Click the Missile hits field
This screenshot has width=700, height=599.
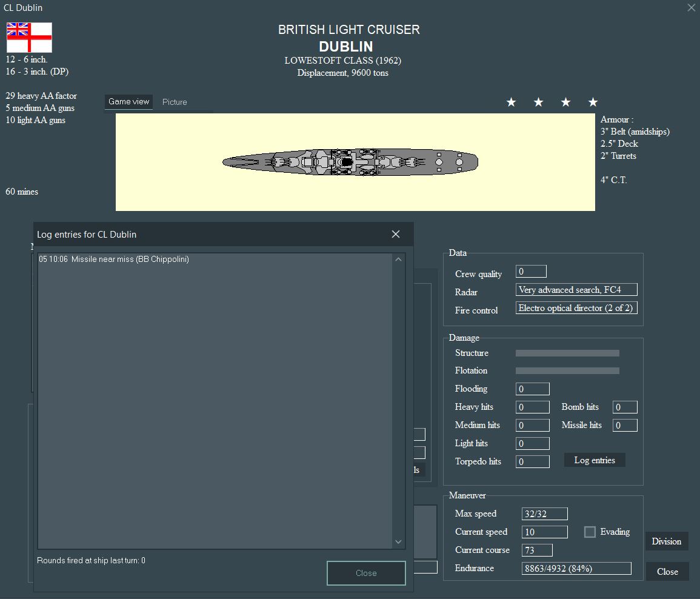pyautogui.click(x=625, y=425)
